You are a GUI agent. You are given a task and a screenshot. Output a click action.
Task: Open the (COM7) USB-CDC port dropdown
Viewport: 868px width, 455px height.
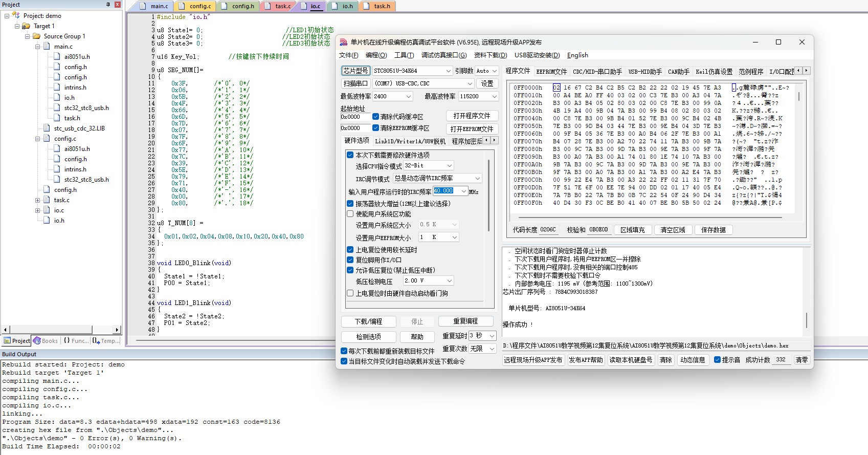[470, 83]
